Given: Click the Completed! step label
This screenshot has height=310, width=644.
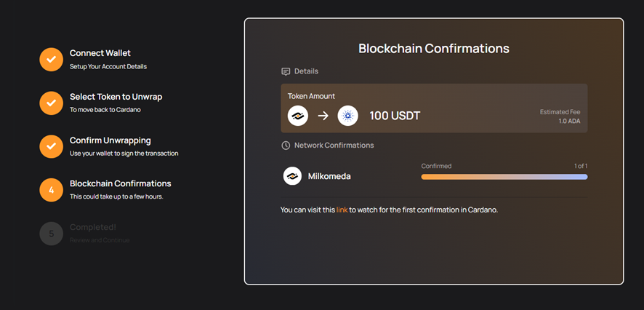Looking at the screenshot, I should point(92,227).
